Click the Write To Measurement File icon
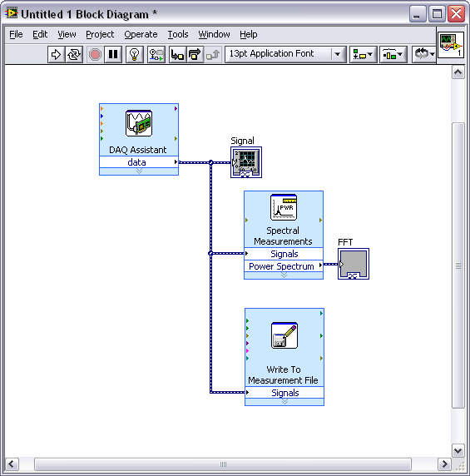470x476 pixels. (x=284, y=335)
